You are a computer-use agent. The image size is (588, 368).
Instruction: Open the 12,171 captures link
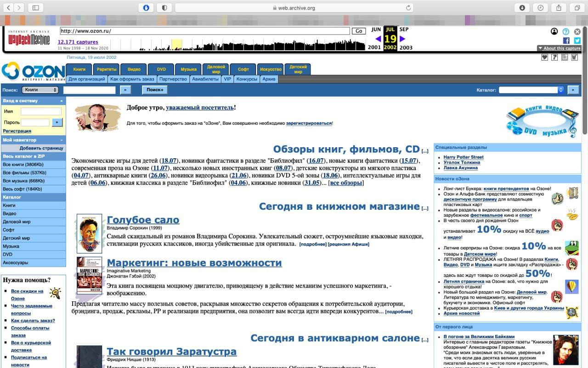coord(78,42)
